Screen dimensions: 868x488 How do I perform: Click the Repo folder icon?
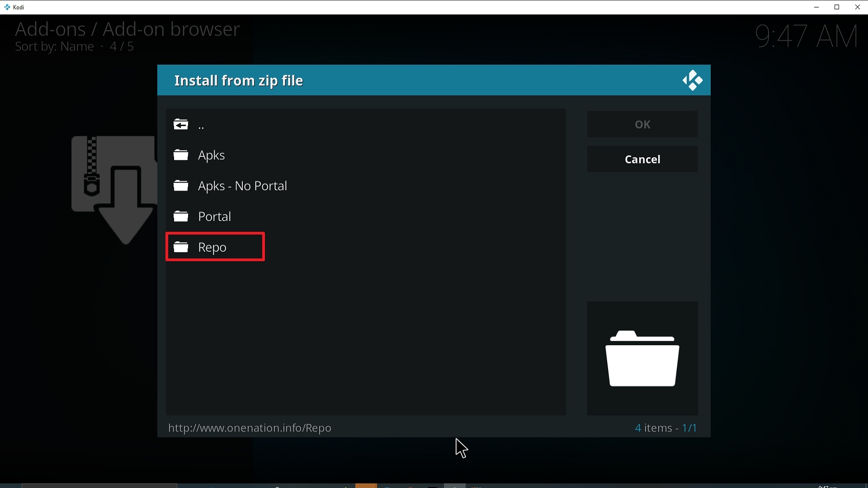tap(181, 247)
